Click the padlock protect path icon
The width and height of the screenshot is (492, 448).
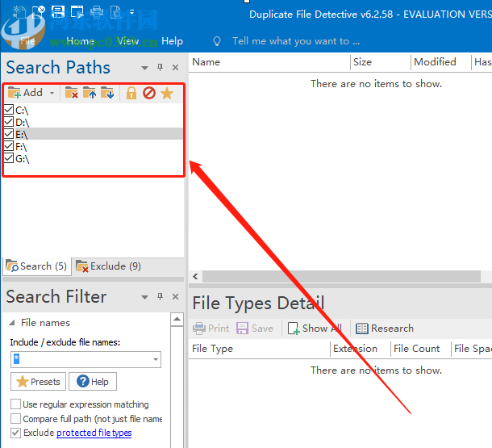[x=131, y=93]
